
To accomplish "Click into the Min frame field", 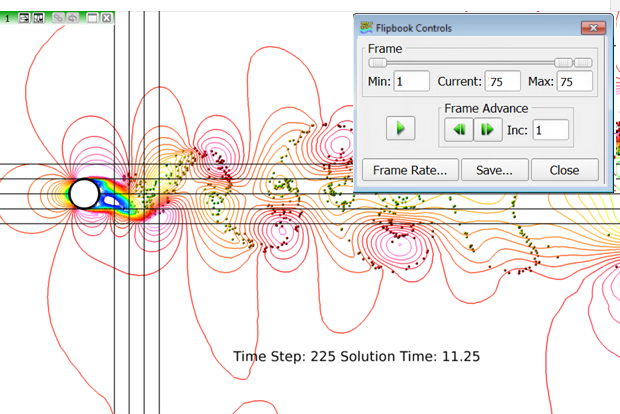I will tap(412, 81).
